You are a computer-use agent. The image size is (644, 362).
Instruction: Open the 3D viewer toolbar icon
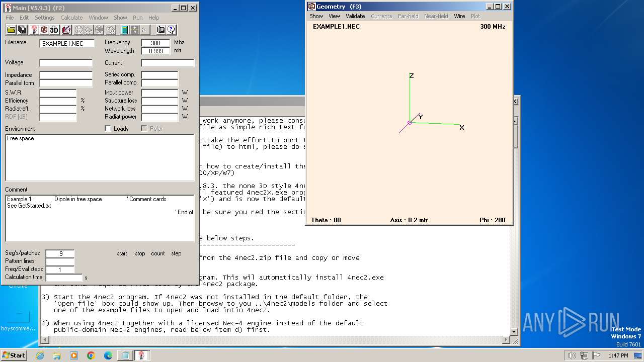click(54, 30)
